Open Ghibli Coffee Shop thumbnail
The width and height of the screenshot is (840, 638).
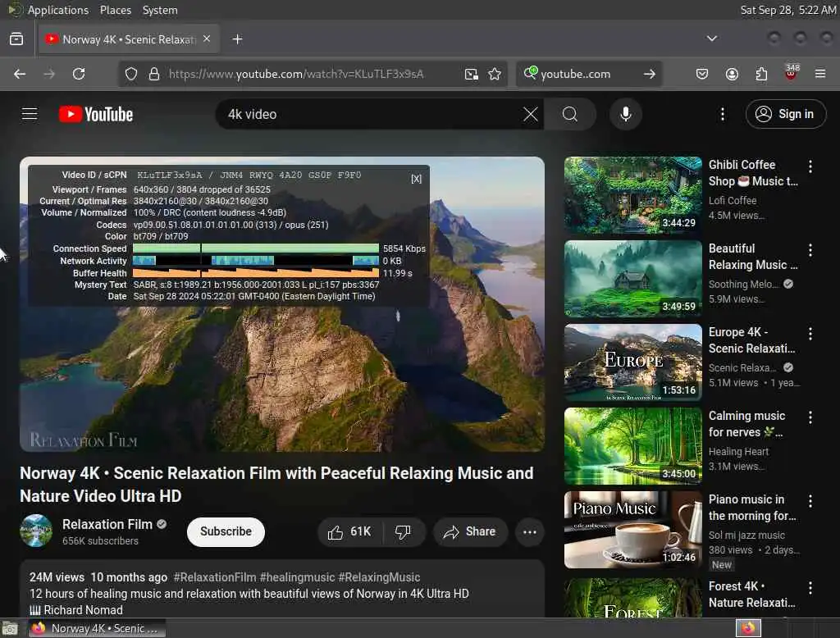click(632, 195)
